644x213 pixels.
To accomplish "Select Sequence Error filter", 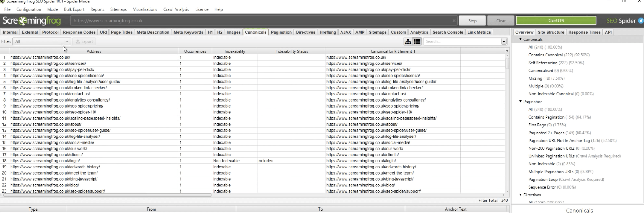I will [552, 187].
